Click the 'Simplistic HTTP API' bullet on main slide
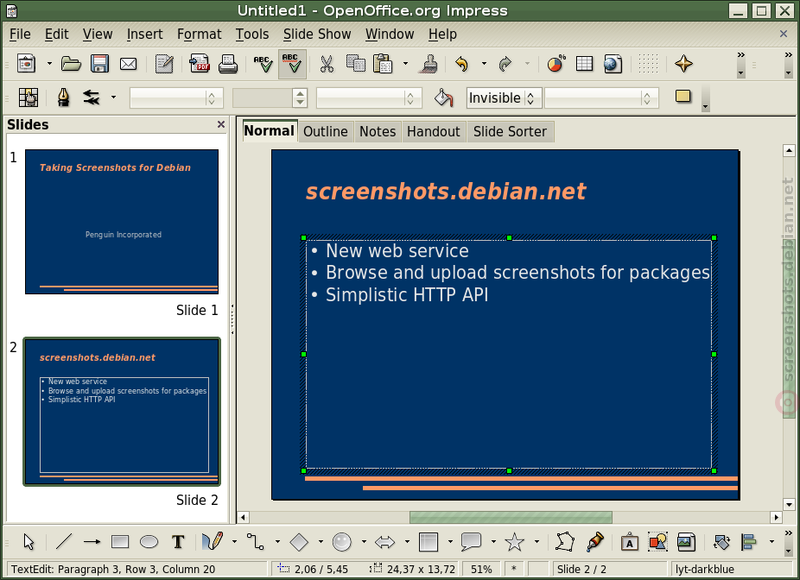The image size is (800, 580). [407, 295]
